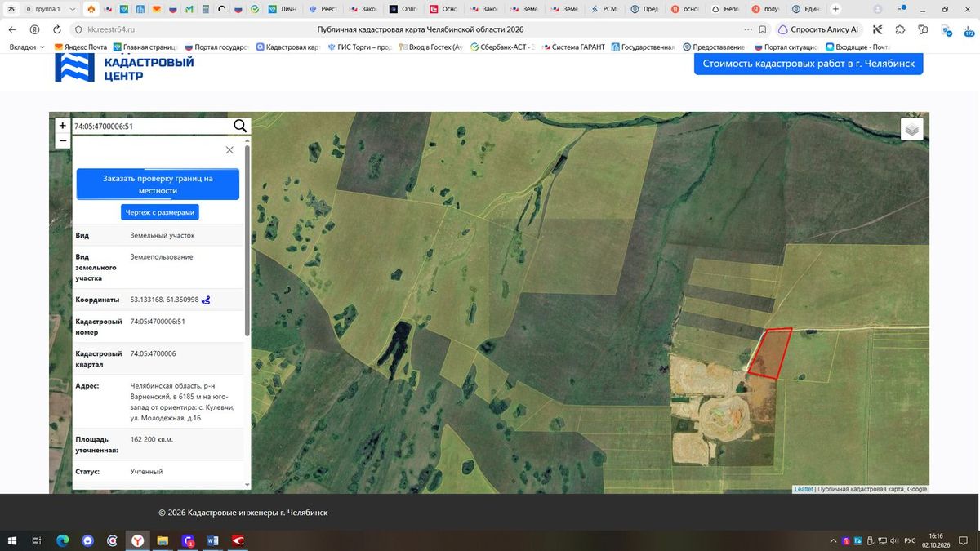Show hidden tray icons chevron
Screen dimensions: 980x551
[834, 540]
